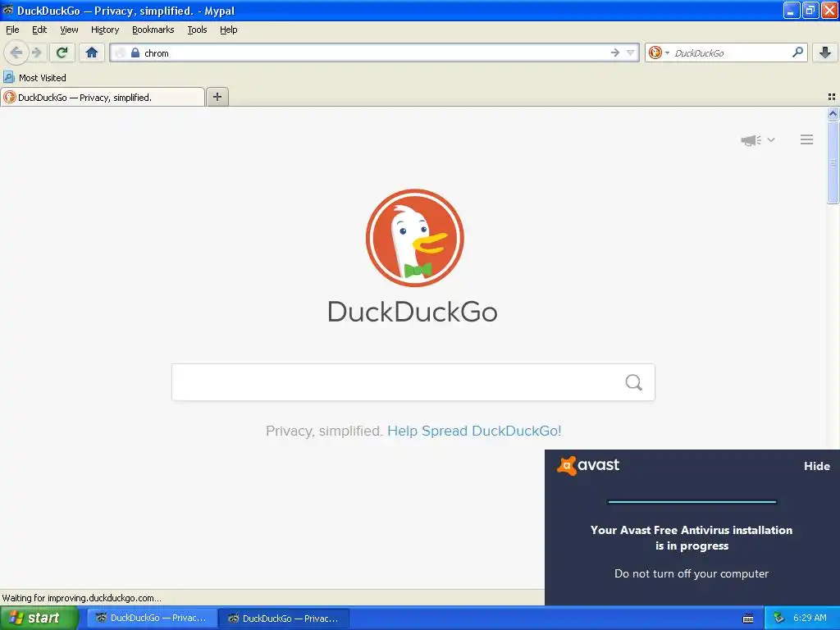840x630 pixels.
Task: Click the DuckDuckGo wordmark text
Action: click(x=413, y=312)
